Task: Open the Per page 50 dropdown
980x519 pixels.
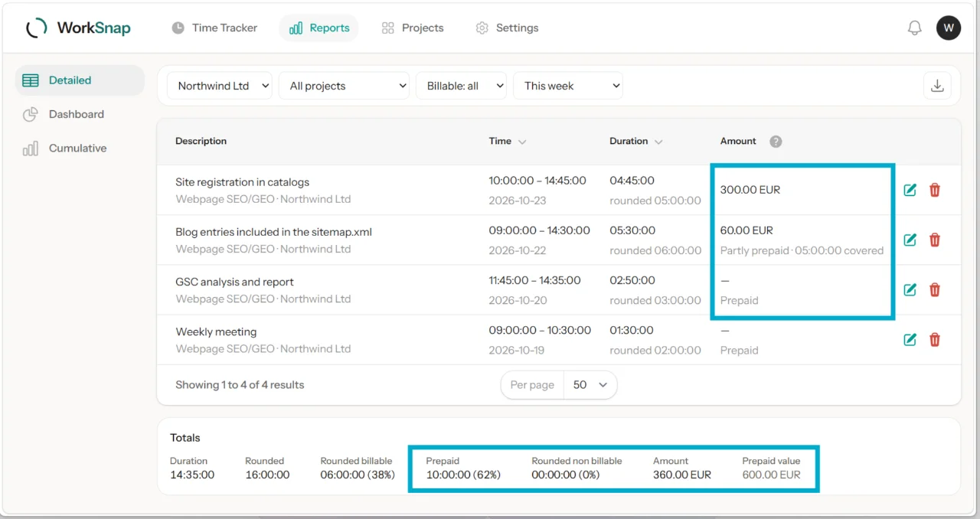Action: tap(590, 385)
